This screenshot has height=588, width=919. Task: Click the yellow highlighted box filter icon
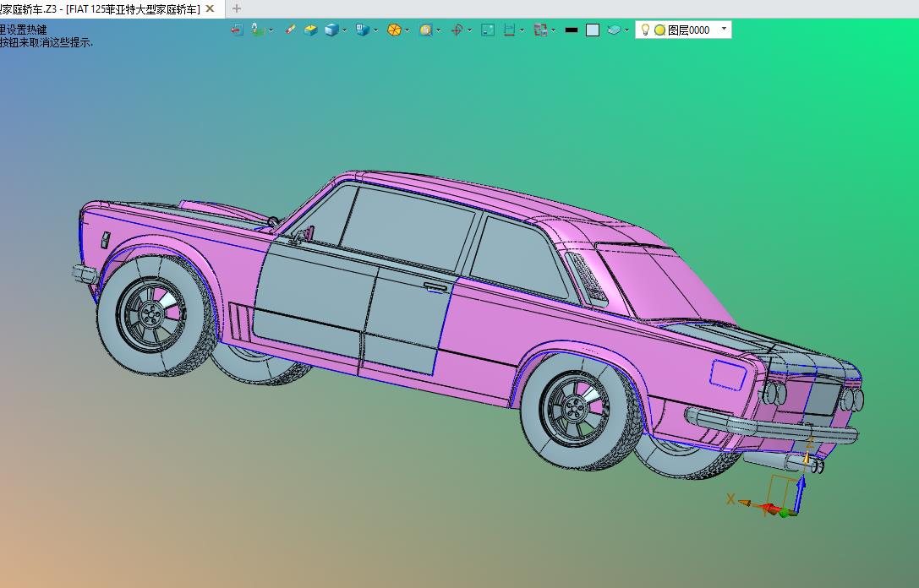[426, 30]
